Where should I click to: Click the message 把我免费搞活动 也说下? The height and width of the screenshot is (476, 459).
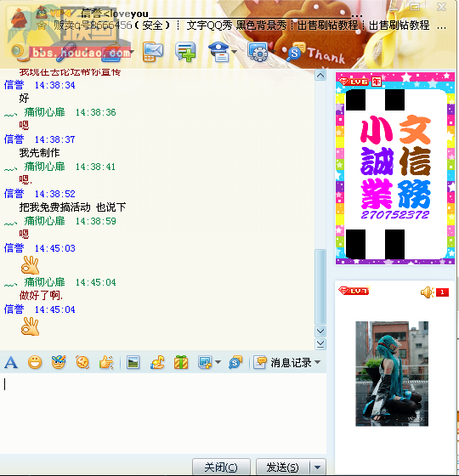click(72, 207)
